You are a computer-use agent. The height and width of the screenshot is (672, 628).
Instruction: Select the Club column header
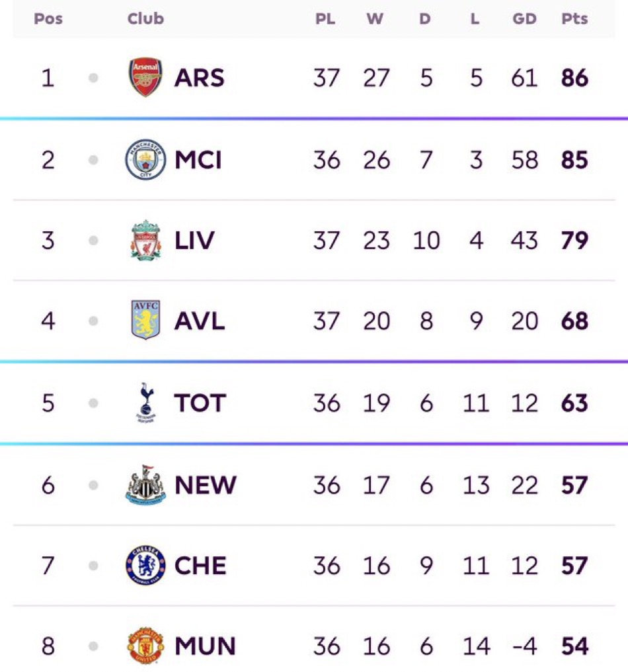pos(145,19)
